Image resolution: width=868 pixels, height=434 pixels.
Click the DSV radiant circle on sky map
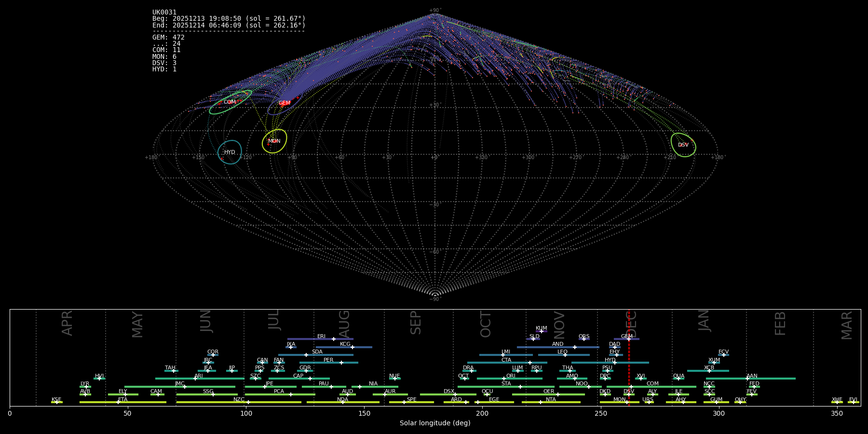[x=683, y=145]
